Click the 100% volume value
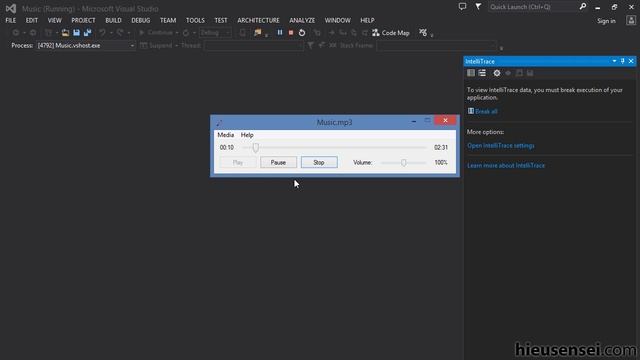Screen dimensions: 640x360 pos(441,162)
